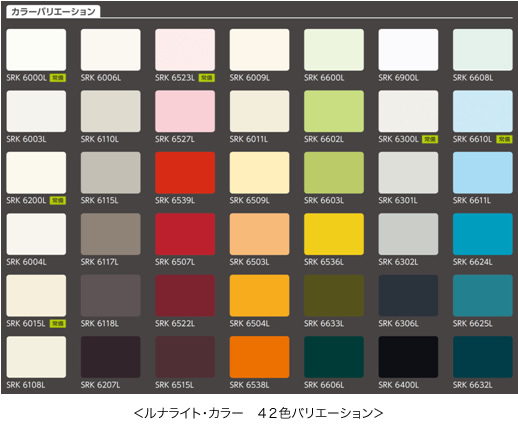The image size is (518, 433).
Task: Pick the yellow SRK 6536L swatch
Action: (x=334, y=234)
